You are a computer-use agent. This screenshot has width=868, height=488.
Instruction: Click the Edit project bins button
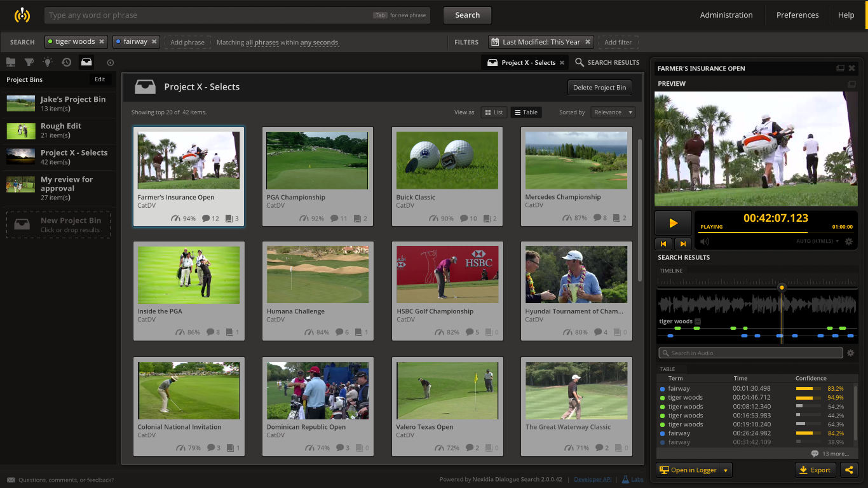100,79
